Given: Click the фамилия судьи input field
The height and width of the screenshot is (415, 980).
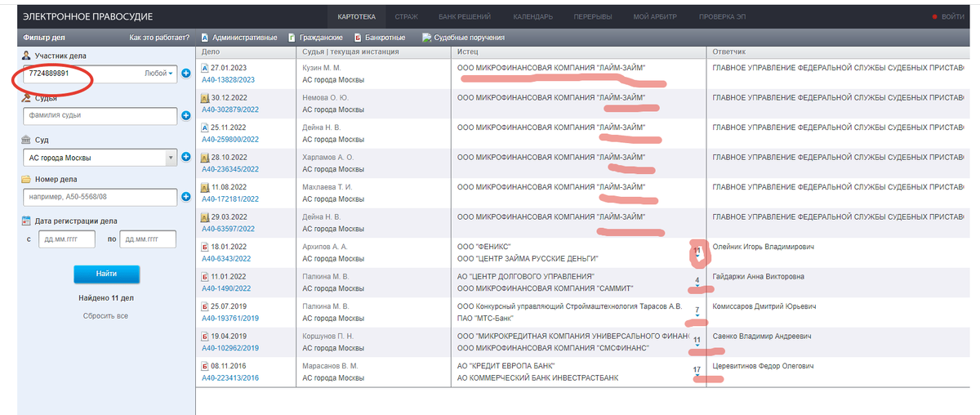Looking at the screenshot, I should pyautogui.click(x=100, y=115).
